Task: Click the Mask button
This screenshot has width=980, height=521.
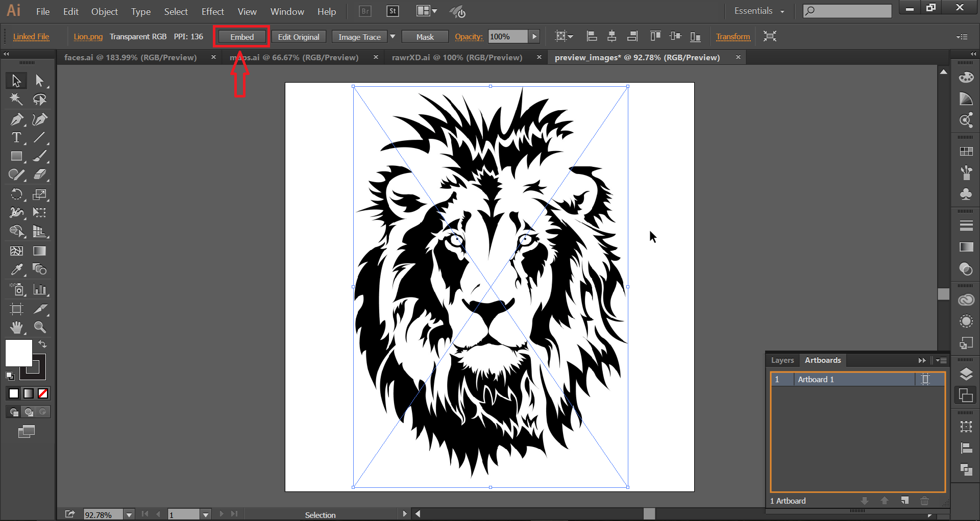Action: click(x=425, y=37)
